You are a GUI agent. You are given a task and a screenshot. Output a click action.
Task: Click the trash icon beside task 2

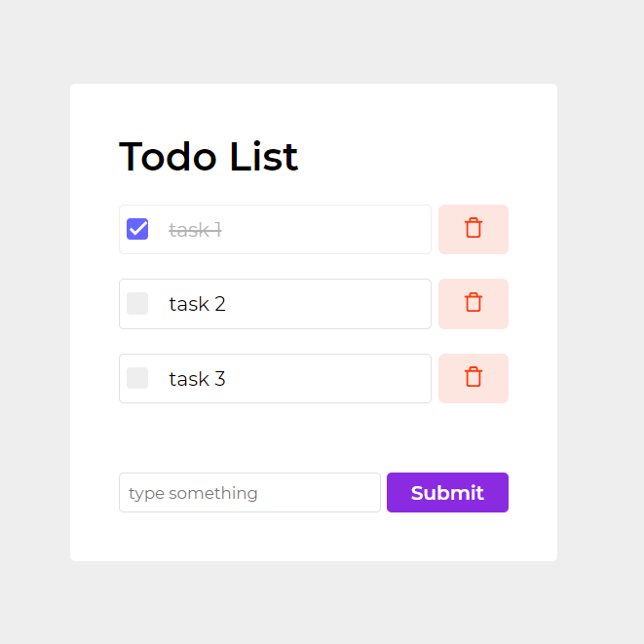474,303
